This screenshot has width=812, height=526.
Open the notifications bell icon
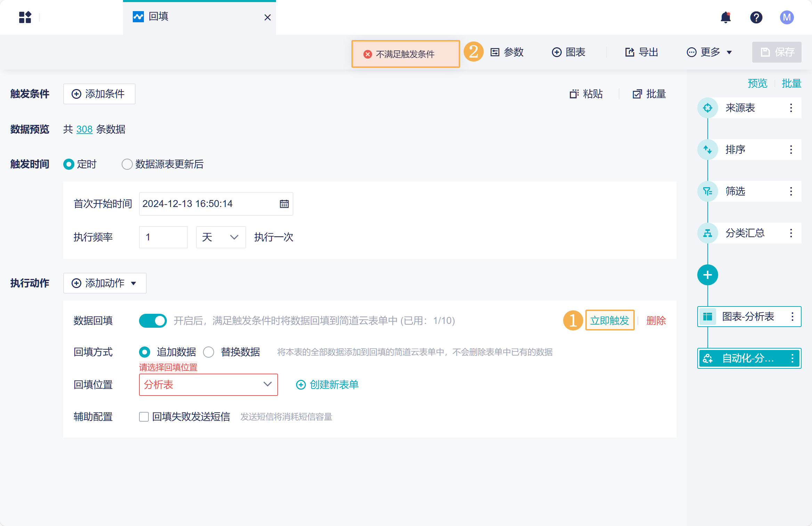point(726,17)
